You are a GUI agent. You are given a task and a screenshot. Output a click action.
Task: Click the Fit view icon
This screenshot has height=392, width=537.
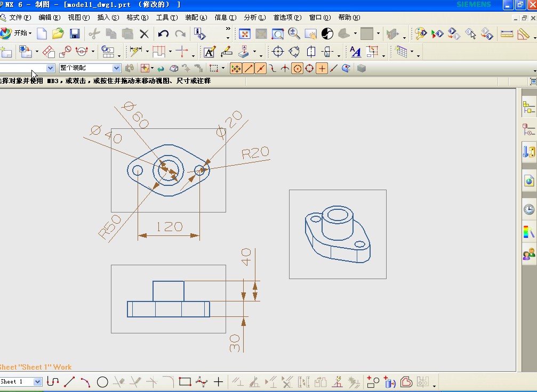click(245, 34)
